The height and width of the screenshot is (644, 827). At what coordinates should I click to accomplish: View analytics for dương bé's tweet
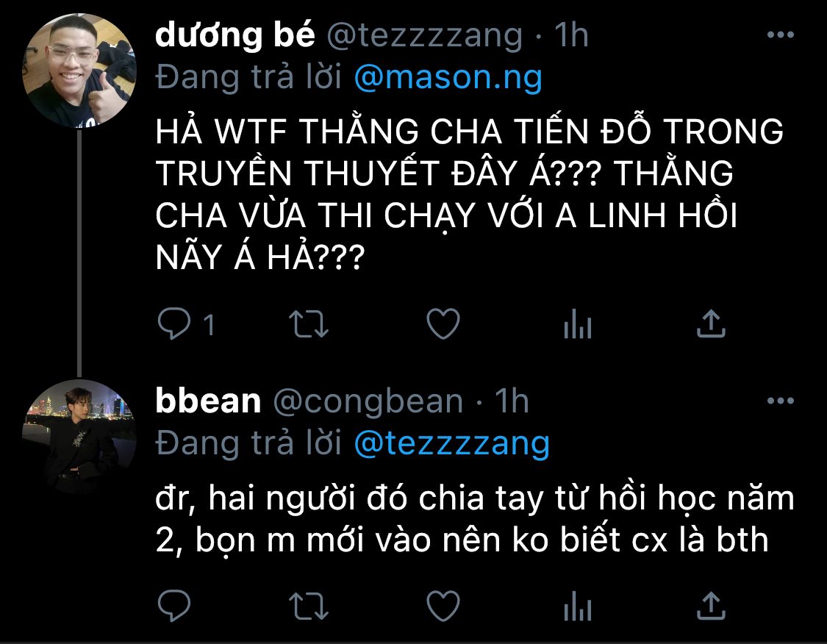(578, 323)
